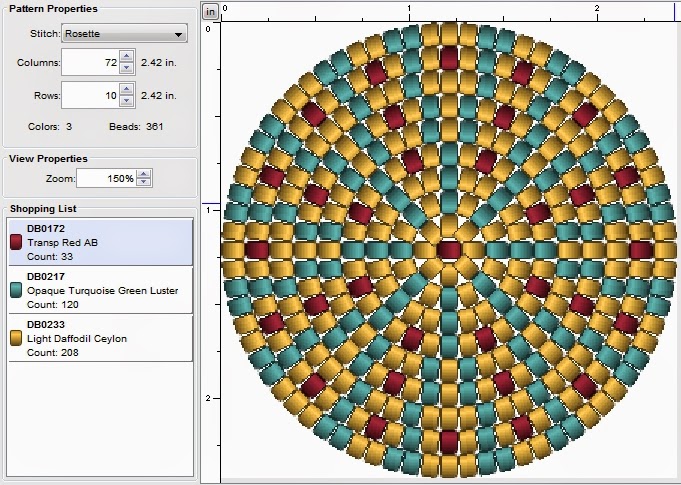
Task: Click the turquoise DB0217 color swatch
Action: pyautogui.click(x=16, y=290)
